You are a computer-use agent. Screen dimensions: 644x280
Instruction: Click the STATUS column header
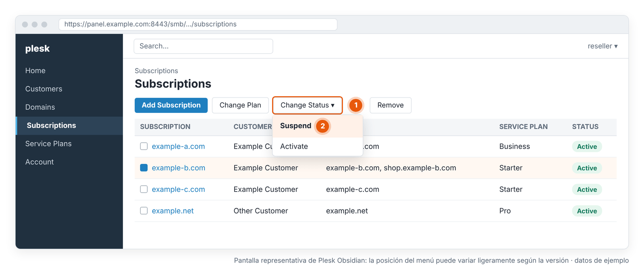point(585,127)
